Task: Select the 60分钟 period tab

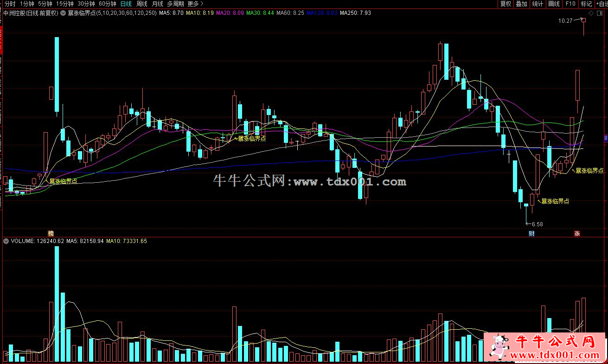Action: click(x=108, y=4)
